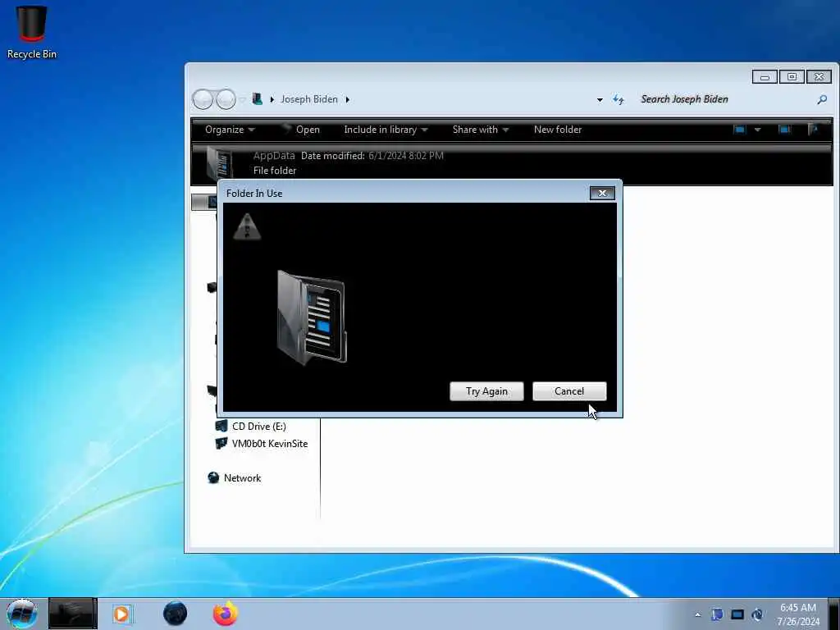Image resolution: width=840 pixels, height=630 pixels.
Task: Open the view options dropdown arrow
Action: (x=757, y=130)
